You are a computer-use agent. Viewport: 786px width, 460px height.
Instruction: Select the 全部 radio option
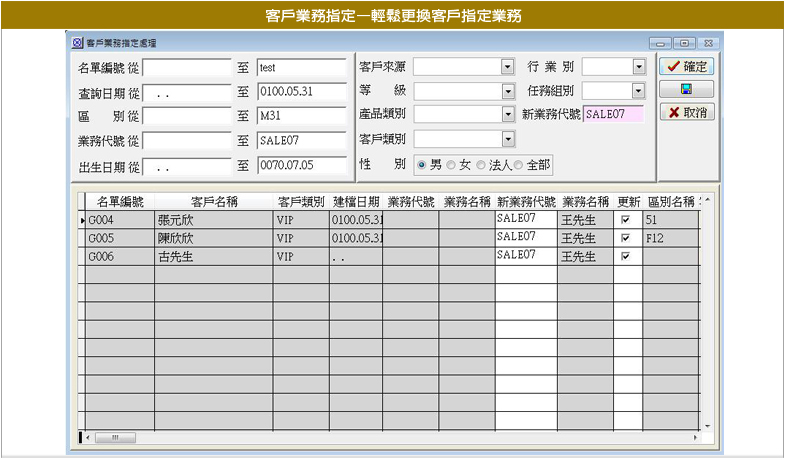tap(518, 164)
